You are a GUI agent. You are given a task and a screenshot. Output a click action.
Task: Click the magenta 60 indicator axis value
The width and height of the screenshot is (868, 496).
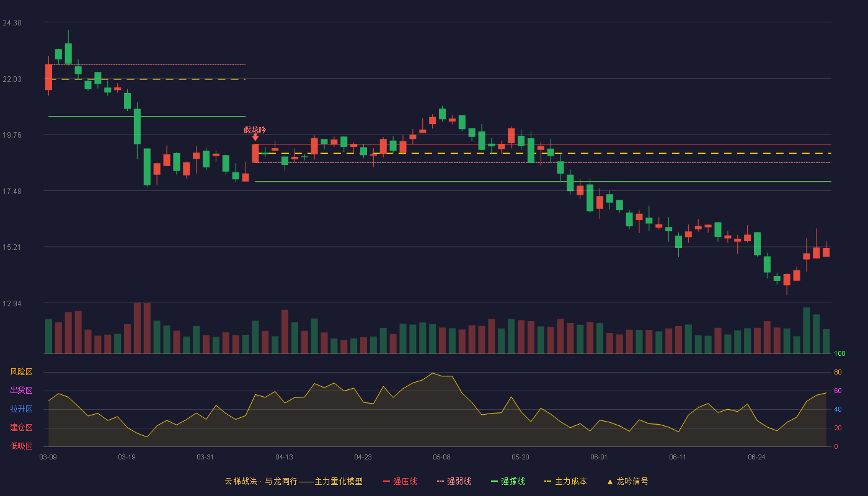tap(838, 391)
